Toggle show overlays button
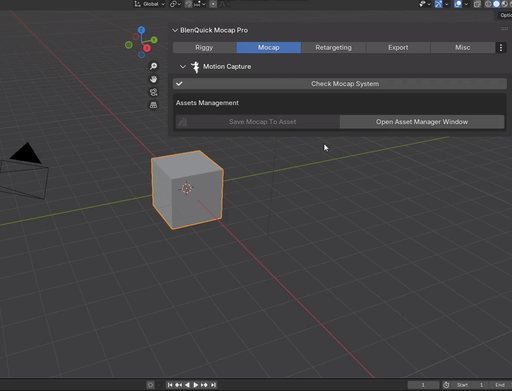 pos(458,4)
